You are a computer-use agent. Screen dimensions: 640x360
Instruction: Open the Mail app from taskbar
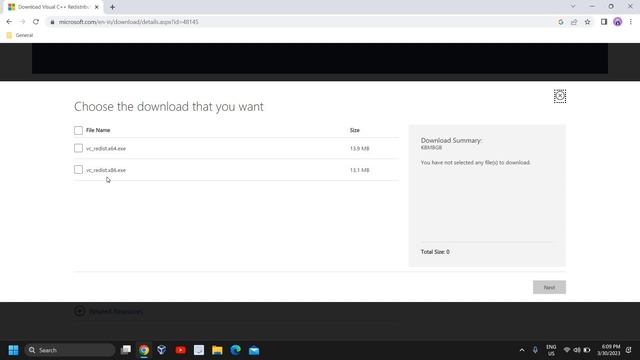point(254,350)
